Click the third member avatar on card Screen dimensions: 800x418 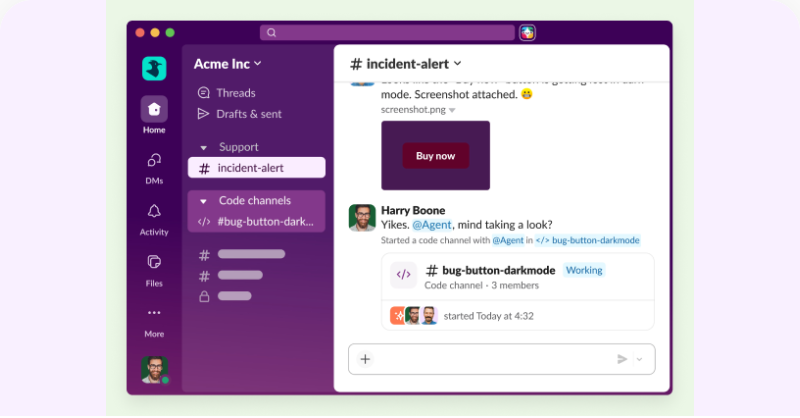tap(429, 316)
